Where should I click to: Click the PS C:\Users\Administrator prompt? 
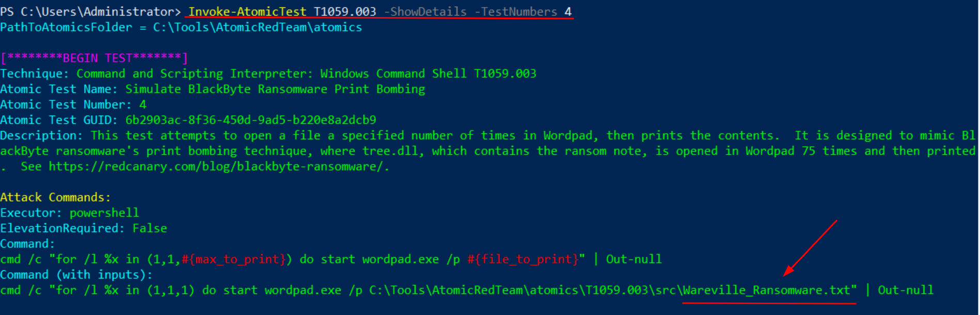(90, 11)
